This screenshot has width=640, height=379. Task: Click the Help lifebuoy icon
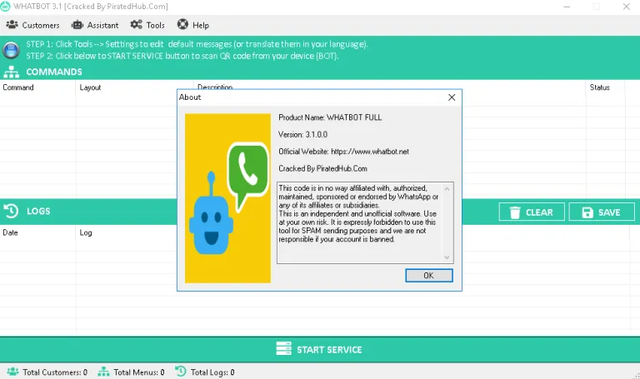pyautogui.click(x=183, y=24)
